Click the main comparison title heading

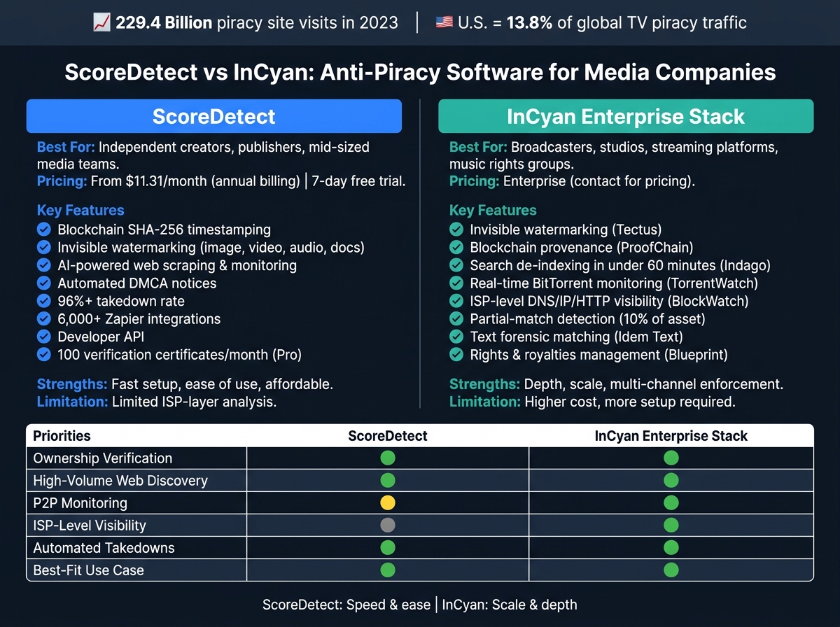pyautogui.click(x=420, y=72)
